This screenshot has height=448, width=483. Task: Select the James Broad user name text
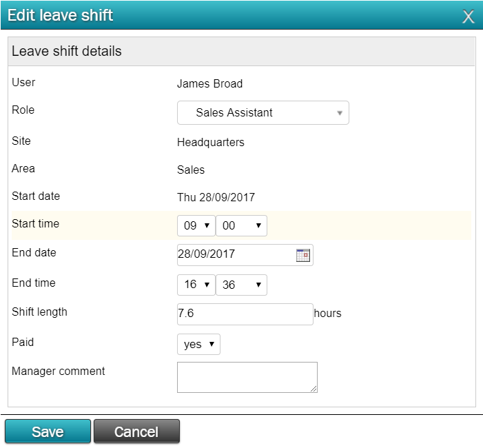[209, 84]
